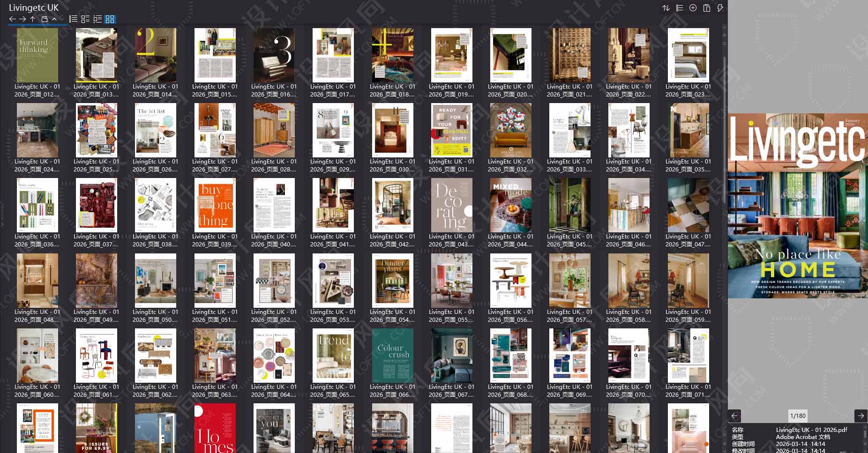Select the 'buy one thing' page thumbnail
The width and height of the screenshot is (868, 453).
(x=215, y=205)
